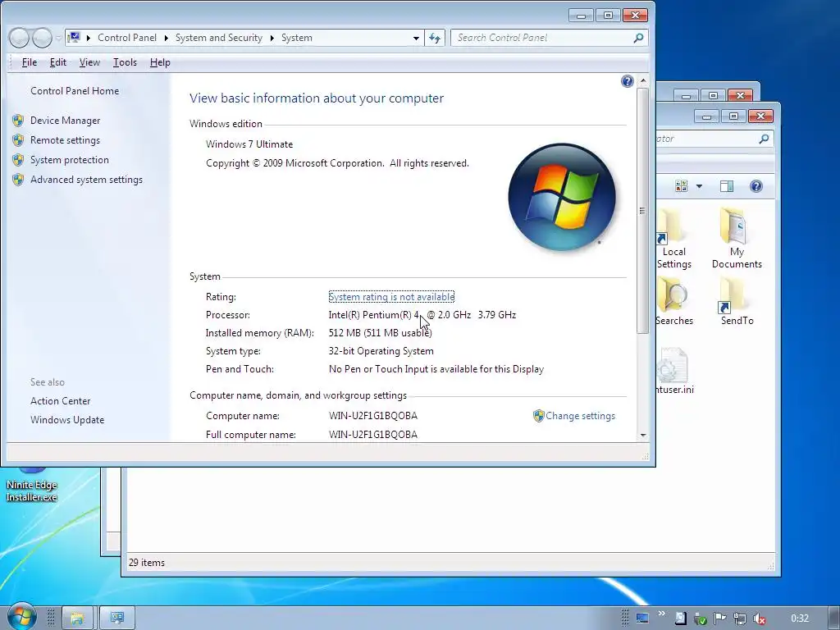840x630 pixels.
Task: Click scroll down arrow in System window
Action: coord(643,436)
